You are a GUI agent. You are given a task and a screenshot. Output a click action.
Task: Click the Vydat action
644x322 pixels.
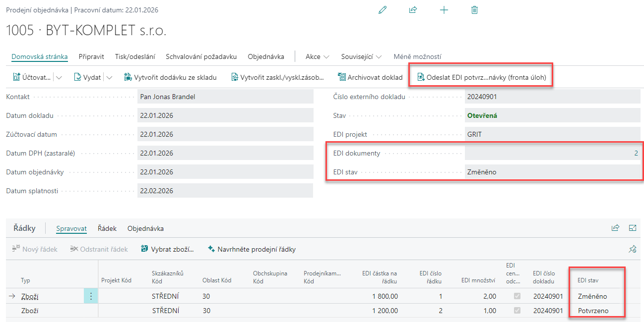point(88,77)
